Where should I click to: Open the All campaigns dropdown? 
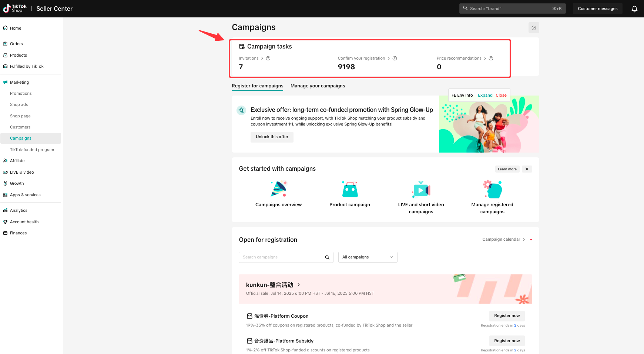coord(368,257)
